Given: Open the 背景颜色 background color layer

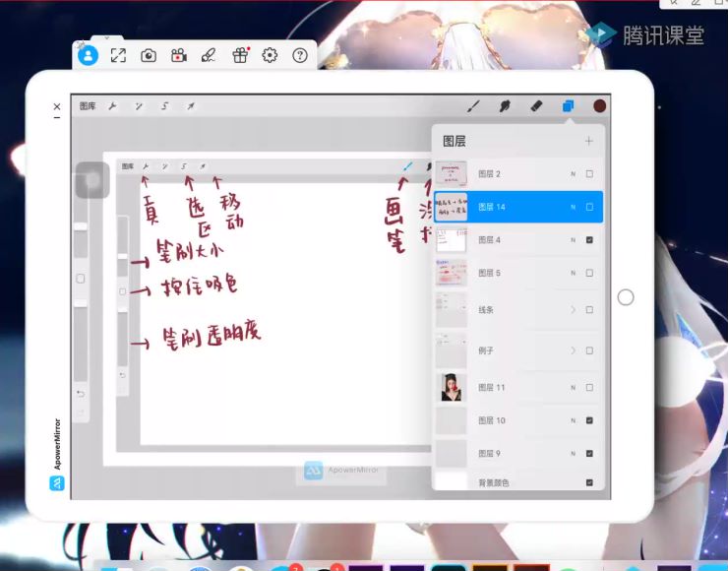Looking at the screenshot, I should click(518, 482).
